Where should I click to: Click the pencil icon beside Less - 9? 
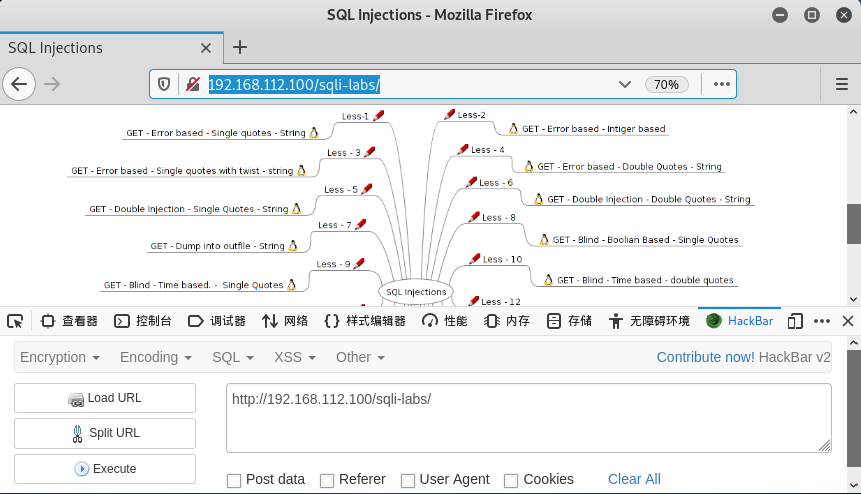tap(359, 263)
